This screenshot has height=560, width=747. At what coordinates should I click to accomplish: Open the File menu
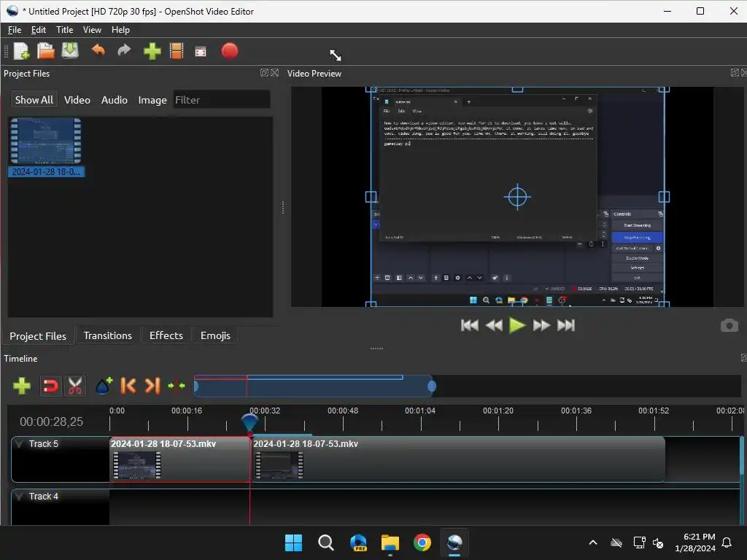[x=15, y=30]
